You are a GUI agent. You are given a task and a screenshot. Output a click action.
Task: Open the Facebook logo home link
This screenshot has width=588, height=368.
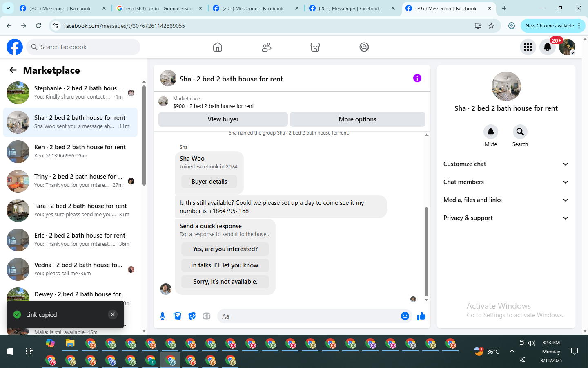click(15, 47)
